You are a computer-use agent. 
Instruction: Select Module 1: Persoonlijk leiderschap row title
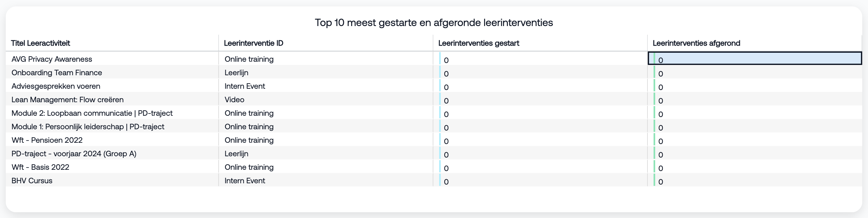point(88,127)
